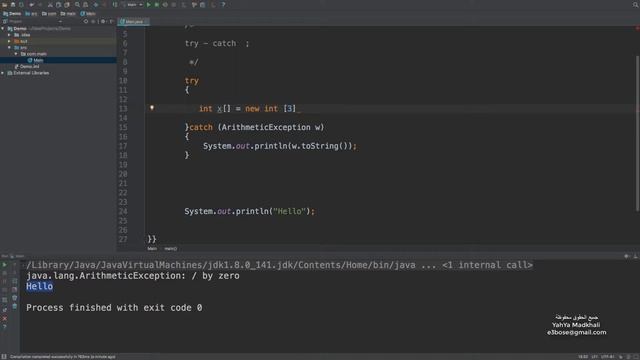
Task: Expand the out folder arrow
Action: click(9, 41)
